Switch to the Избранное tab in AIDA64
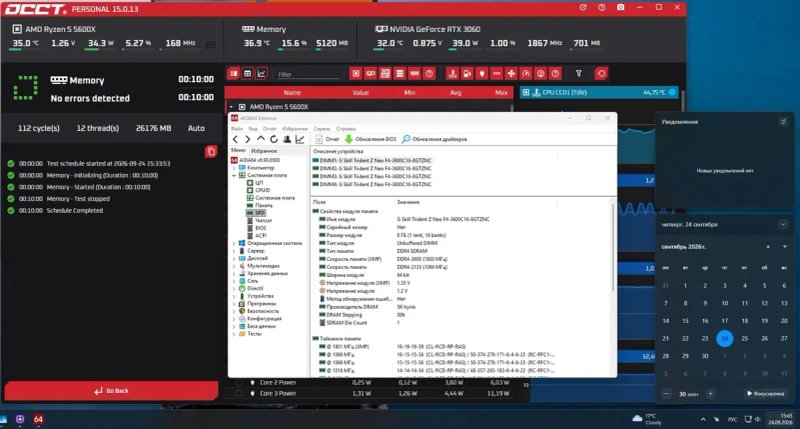Screen dimensions: 800x429 pos(264,151)
